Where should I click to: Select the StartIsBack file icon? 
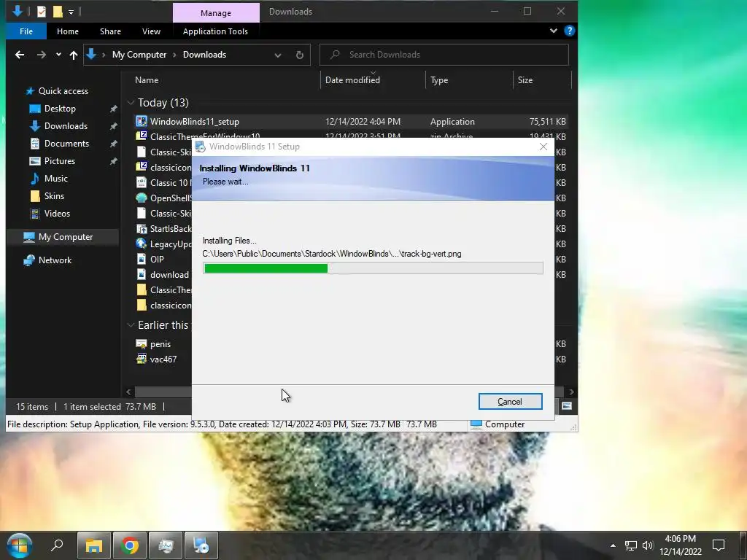(141, 228)
